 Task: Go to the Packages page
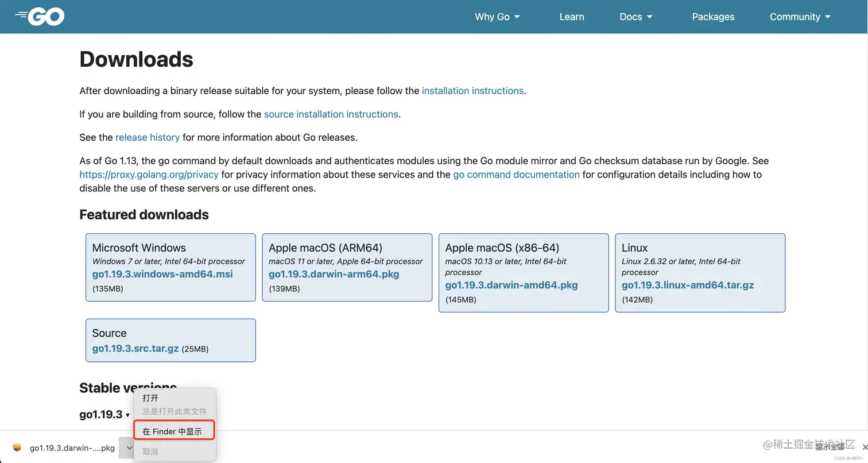click(713, 17)
